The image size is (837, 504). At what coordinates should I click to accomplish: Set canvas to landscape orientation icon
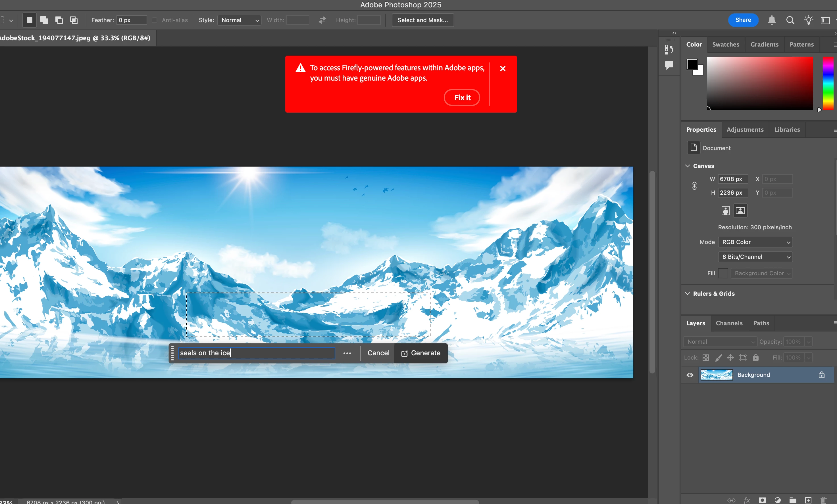coord(740,210)
